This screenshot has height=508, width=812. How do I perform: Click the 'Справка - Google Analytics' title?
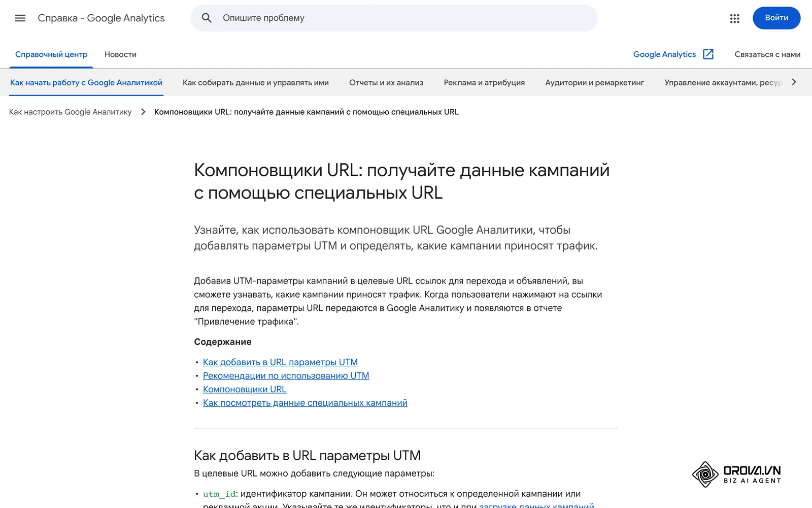101,18
